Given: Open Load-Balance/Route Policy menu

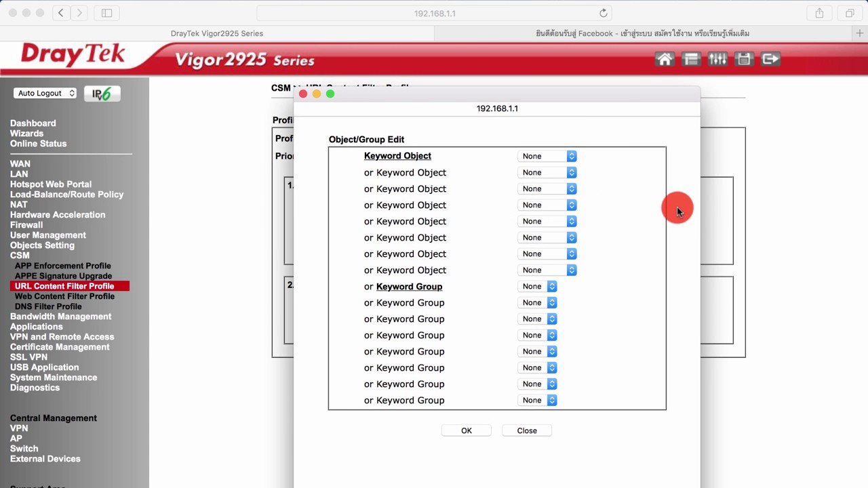Looking at the screenshot, I should [x=67, y=195].
